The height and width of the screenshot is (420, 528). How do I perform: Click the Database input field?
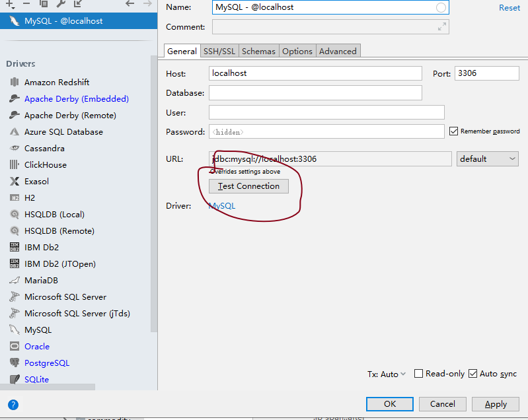pos(315,92)
